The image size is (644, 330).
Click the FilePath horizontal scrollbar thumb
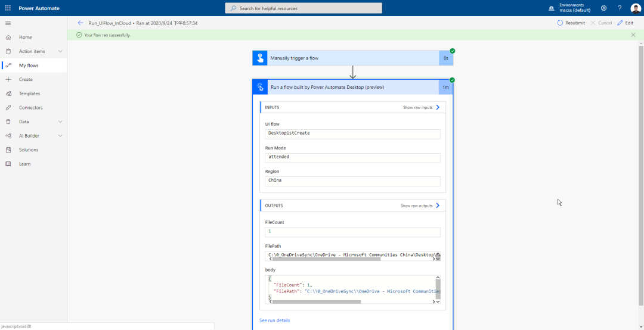326,259
